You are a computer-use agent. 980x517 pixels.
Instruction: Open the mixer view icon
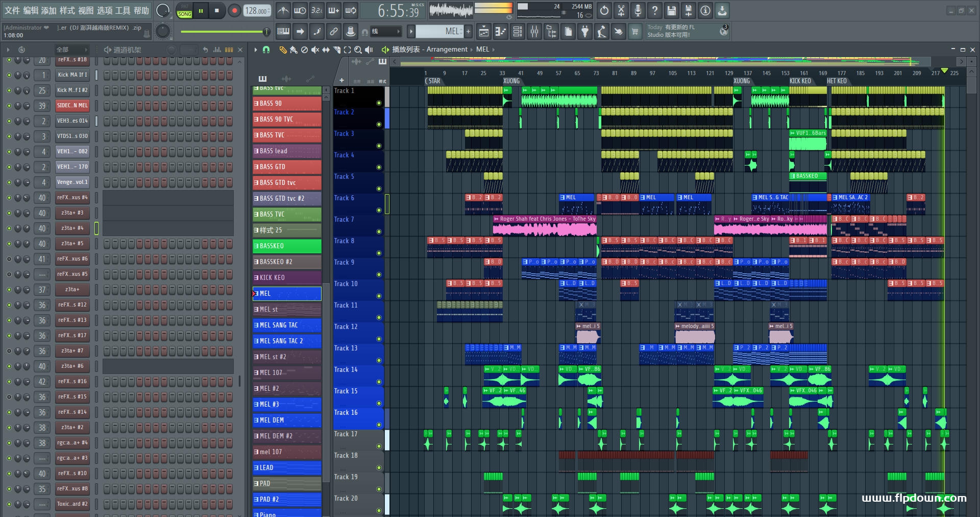tap(534, 32)
